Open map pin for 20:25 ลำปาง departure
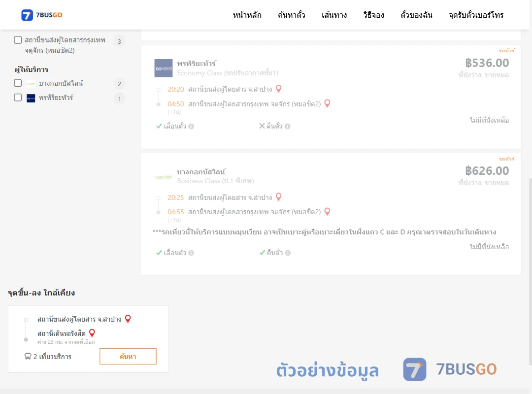 click(x=278, y=197)
